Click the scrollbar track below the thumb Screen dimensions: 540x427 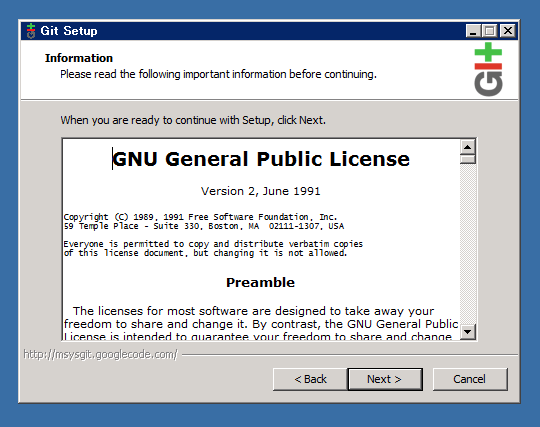[x=468, y=244]
